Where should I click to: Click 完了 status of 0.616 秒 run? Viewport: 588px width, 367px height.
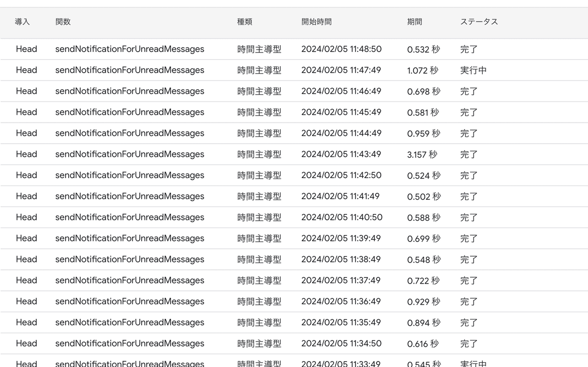click(x=469, y=343)
